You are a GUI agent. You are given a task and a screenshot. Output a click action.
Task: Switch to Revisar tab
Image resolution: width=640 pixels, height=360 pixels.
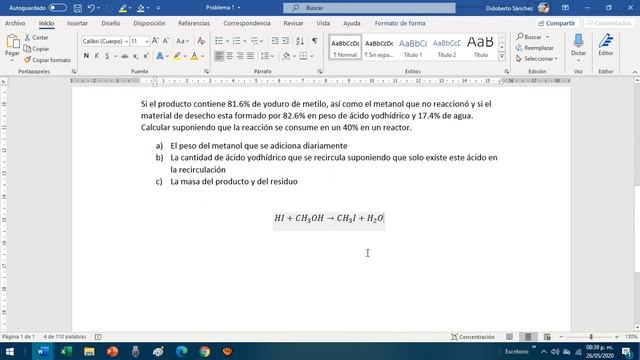tap(293, 23)
